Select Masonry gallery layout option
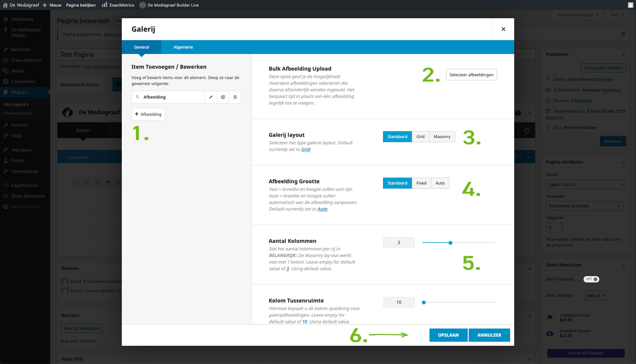This screenshot has height=364, width=636. click(x=442, y=136)
